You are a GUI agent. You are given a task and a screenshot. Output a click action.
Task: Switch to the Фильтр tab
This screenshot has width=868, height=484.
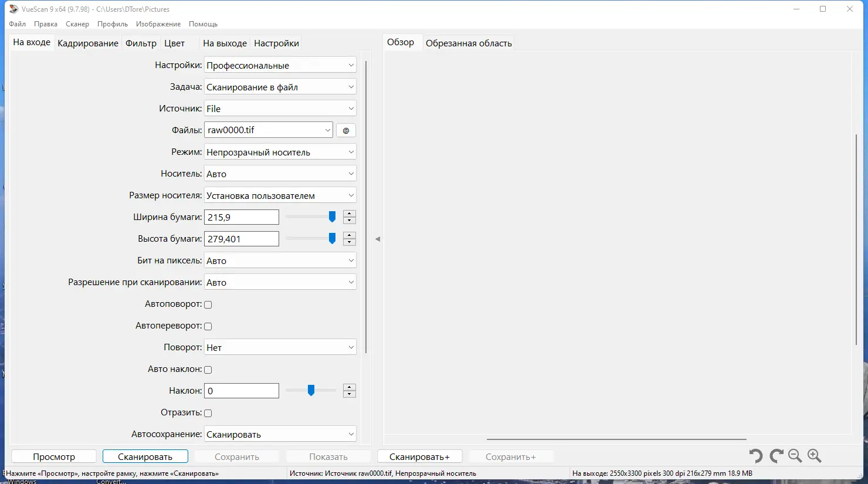point(141,43)
